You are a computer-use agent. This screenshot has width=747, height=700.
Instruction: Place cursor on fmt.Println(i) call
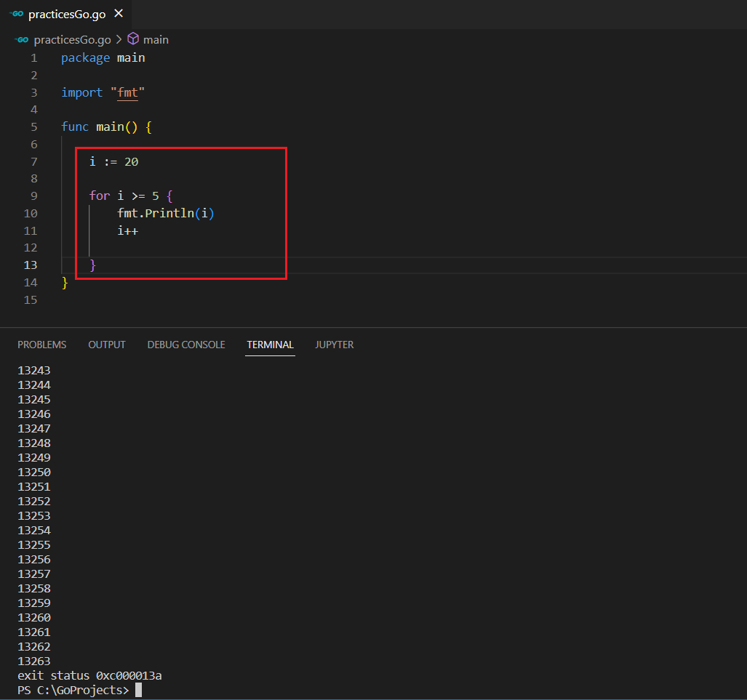click(x=166, y=213)
